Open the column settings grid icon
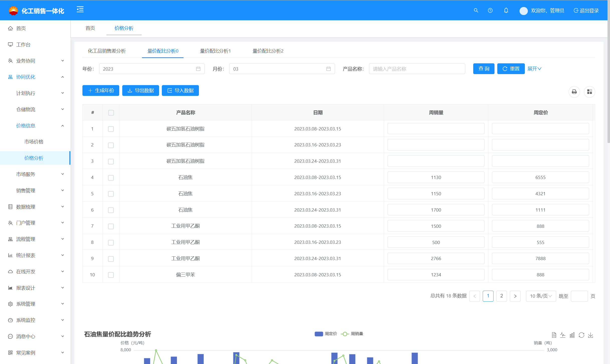Screen dimensions: 610x364 click(589, 92)
